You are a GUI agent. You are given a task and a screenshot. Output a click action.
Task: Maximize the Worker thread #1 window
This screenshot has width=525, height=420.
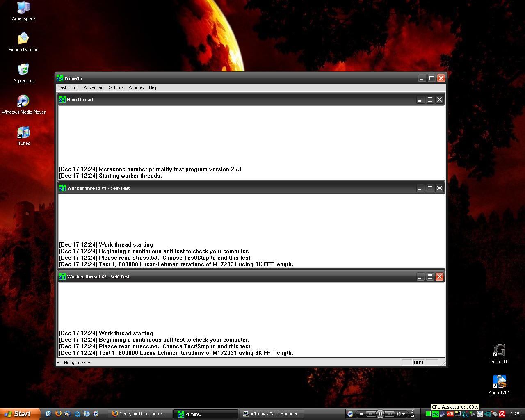click(x=430, y=188)
